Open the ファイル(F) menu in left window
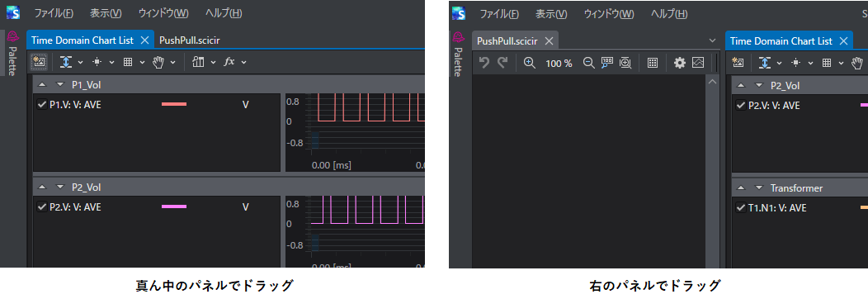Screen dimensions: 868x299 point(54,13)
